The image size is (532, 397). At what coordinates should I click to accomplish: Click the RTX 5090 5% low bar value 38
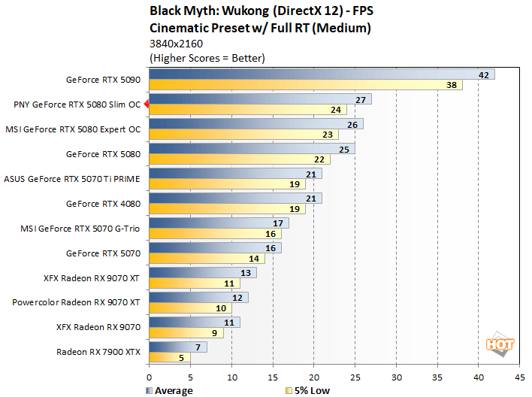tap(452, 85)
